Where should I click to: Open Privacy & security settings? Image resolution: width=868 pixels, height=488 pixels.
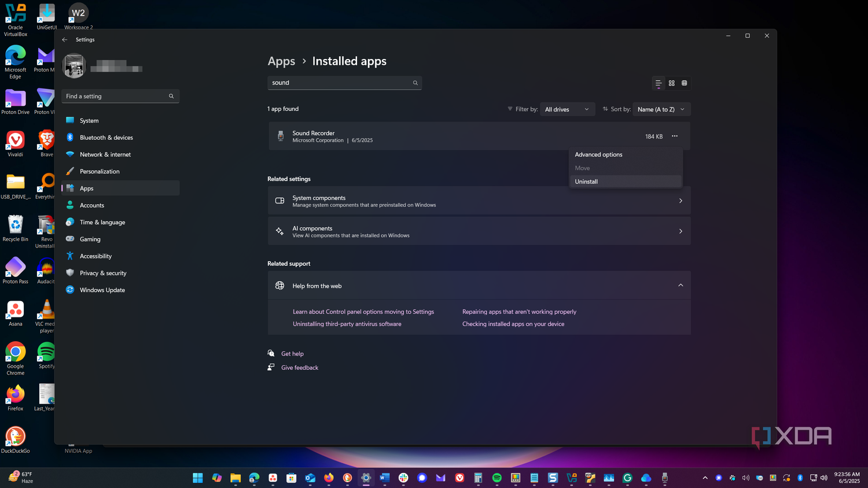click(120, 273)
